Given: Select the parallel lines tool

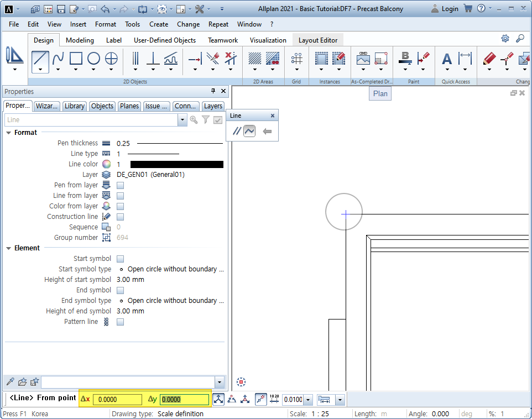Looking at the screenshot, I should [135, 59].
